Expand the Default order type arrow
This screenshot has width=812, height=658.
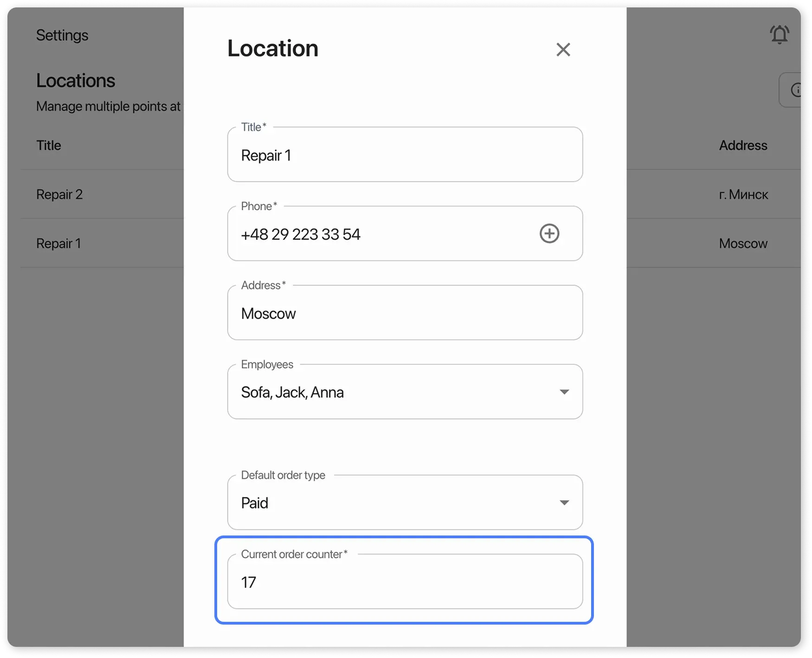(x=564, y=503)
